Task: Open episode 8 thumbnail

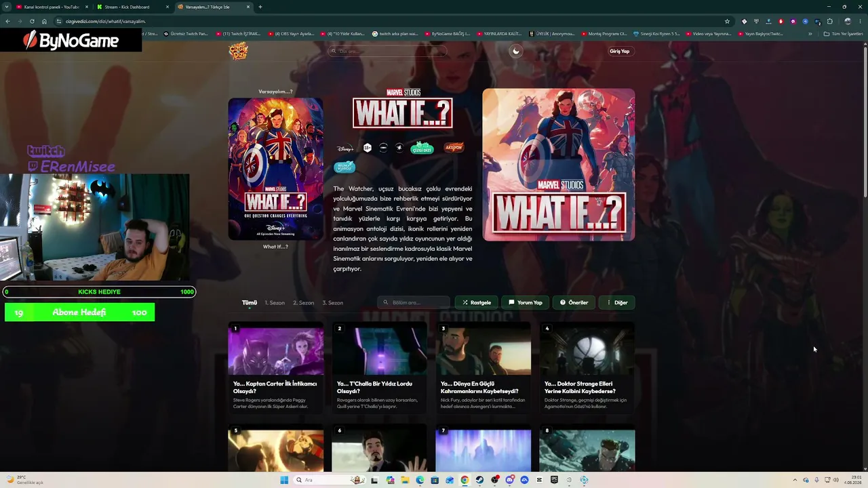Action: 587,449
